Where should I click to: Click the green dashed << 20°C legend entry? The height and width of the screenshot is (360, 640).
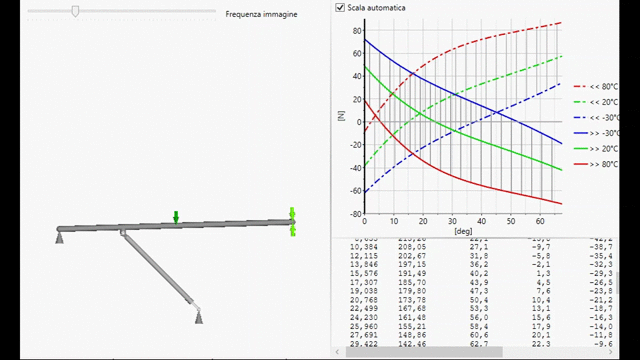596,102
